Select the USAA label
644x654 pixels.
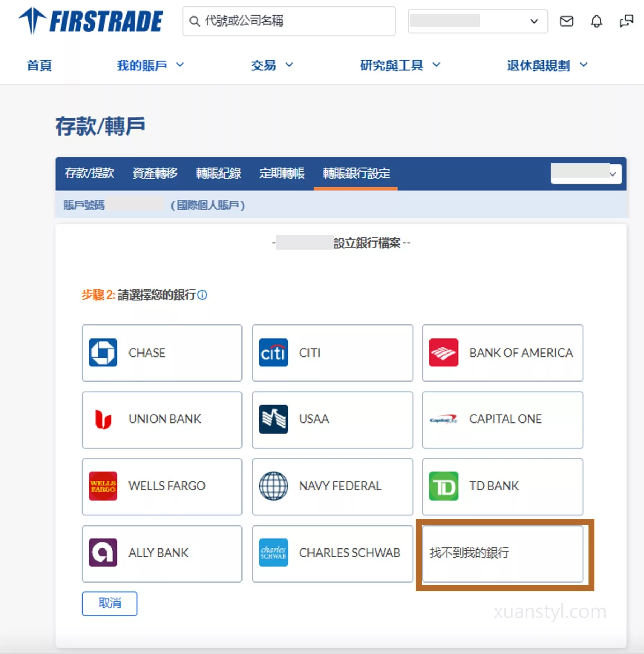[314, 419]
